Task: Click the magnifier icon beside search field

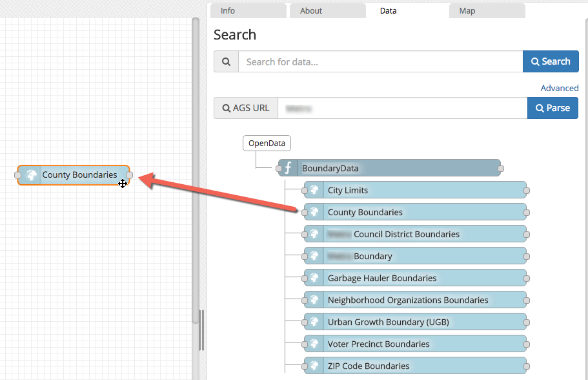Action: click(x=226, y=62)
